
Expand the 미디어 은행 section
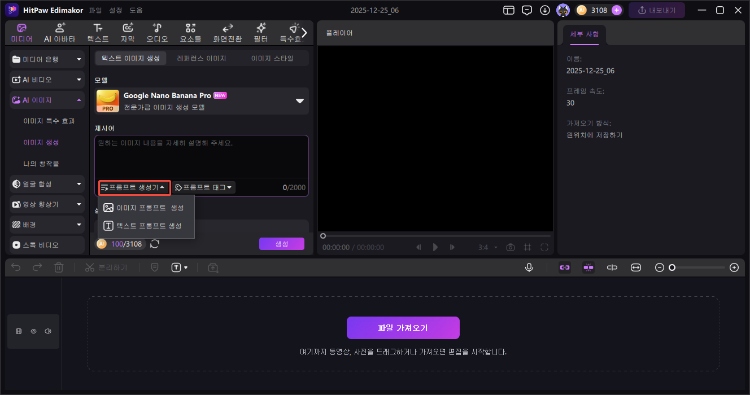47,59
